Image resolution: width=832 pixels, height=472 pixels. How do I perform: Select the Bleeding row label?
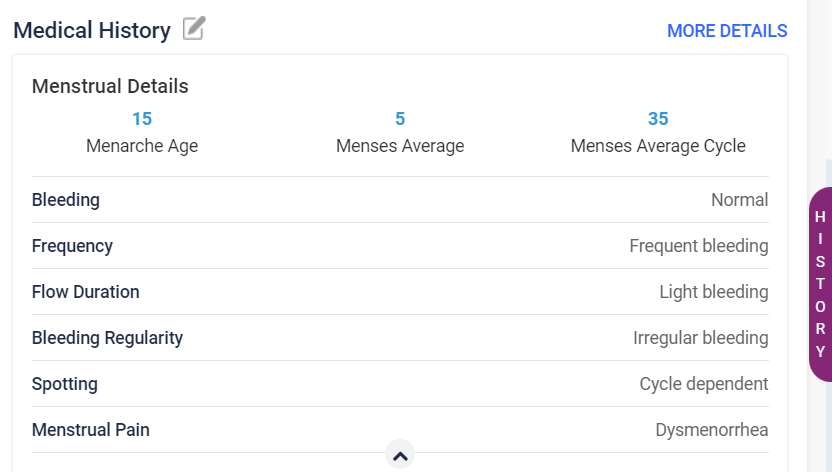66,200
